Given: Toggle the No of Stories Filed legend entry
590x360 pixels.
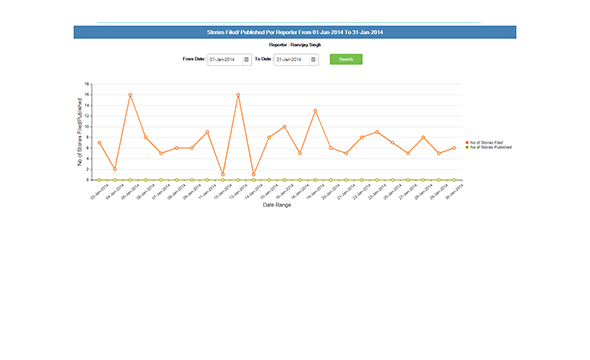Looking at the screenshot, I should point(484,143).
